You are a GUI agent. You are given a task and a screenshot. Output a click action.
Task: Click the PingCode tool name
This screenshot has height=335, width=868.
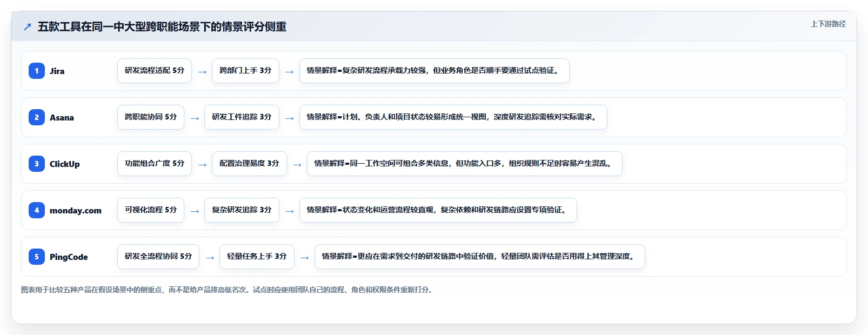coord(69,257)
